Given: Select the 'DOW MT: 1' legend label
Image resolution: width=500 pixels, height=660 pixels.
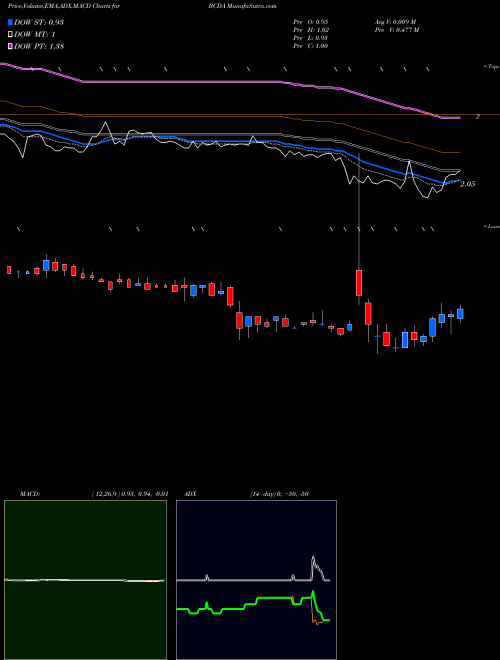Looking at the screenshot, I should pyautogui.click(x=35, y=35).
